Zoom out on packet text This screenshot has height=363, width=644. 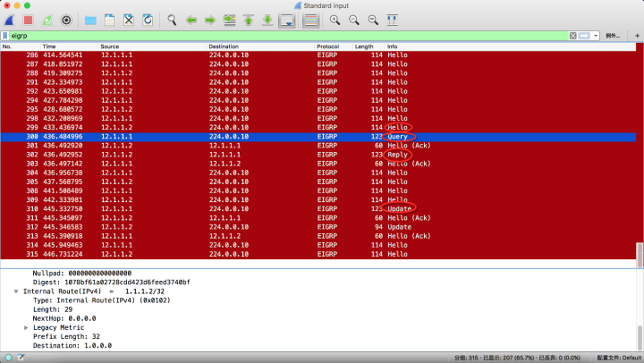pyautogui.click(x=354, y=21)
